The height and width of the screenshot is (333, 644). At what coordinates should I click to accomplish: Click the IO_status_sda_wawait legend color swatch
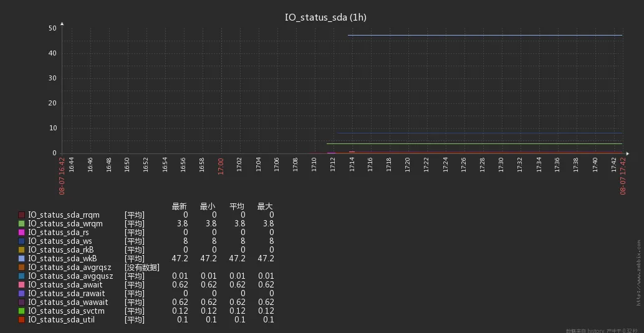coord(21,302)
